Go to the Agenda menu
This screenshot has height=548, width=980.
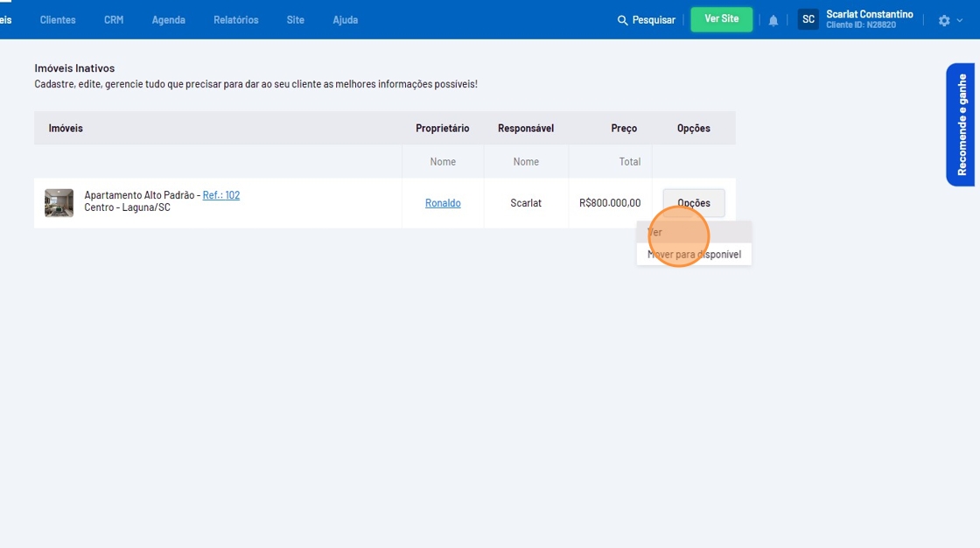coord(169,19)
